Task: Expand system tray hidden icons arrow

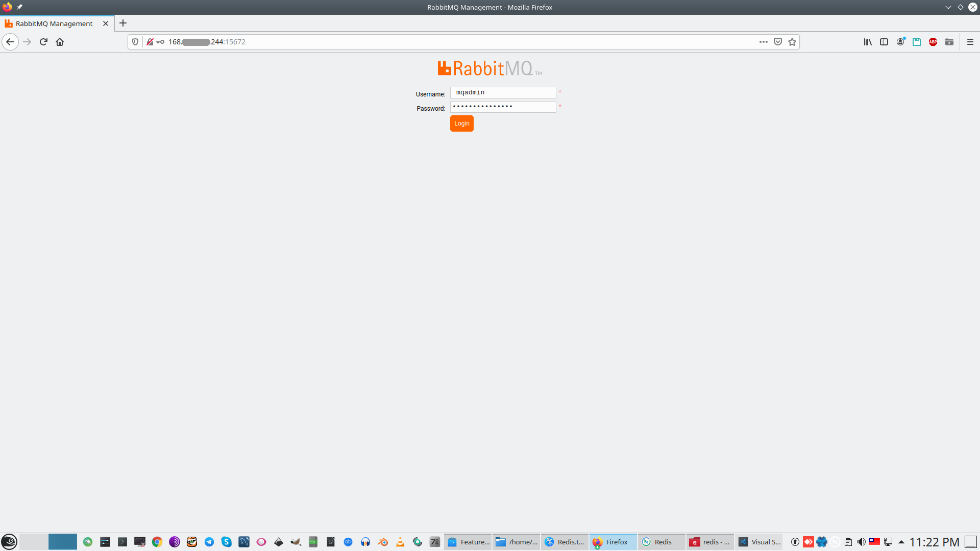Action: (901, 542)
